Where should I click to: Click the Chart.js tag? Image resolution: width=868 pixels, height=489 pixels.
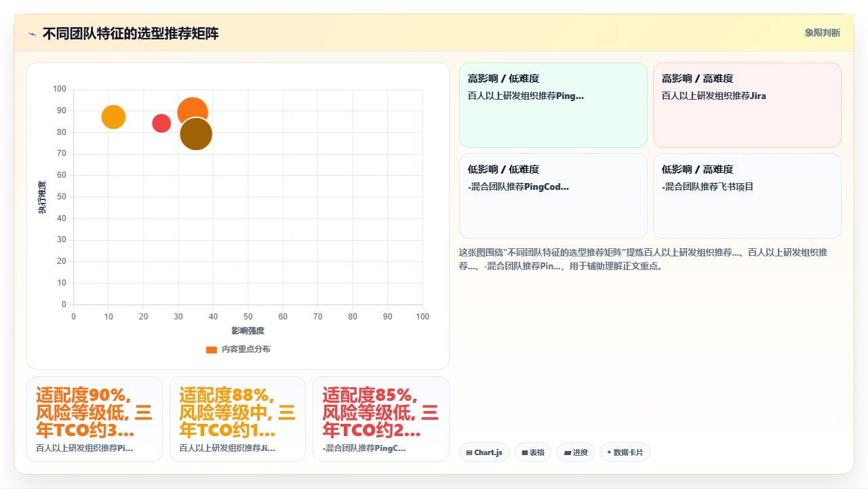(484, 452)
